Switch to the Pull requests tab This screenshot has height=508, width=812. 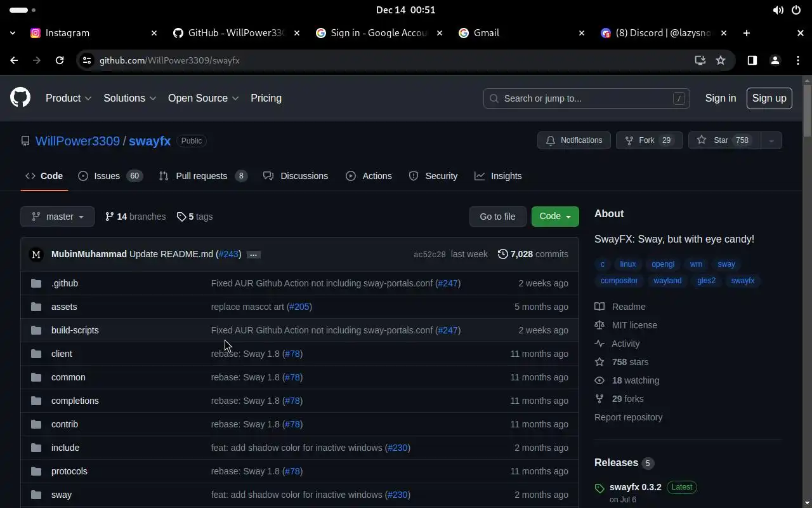tap(203, 176)
